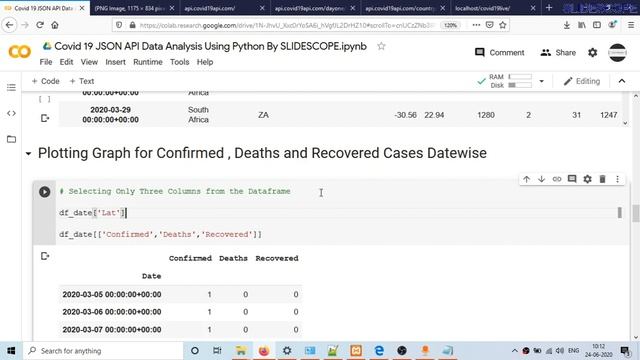
Task: Click output toggle icon of South Africa table
Action: tap(45, 118)
